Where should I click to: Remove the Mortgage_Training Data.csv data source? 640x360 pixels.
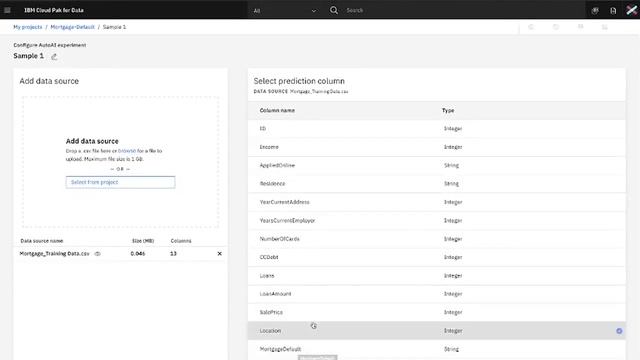(220, 253)
